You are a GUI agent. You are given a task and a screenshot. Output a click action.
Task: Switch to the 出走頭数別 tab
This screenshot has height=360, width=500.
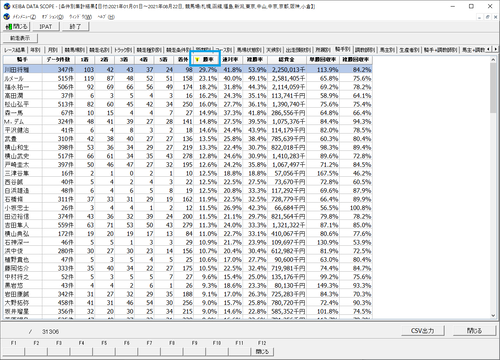(298, 50)
